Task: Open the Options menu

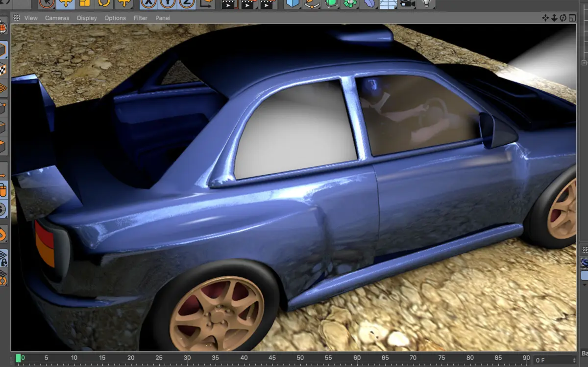Action: coord(115,18)
